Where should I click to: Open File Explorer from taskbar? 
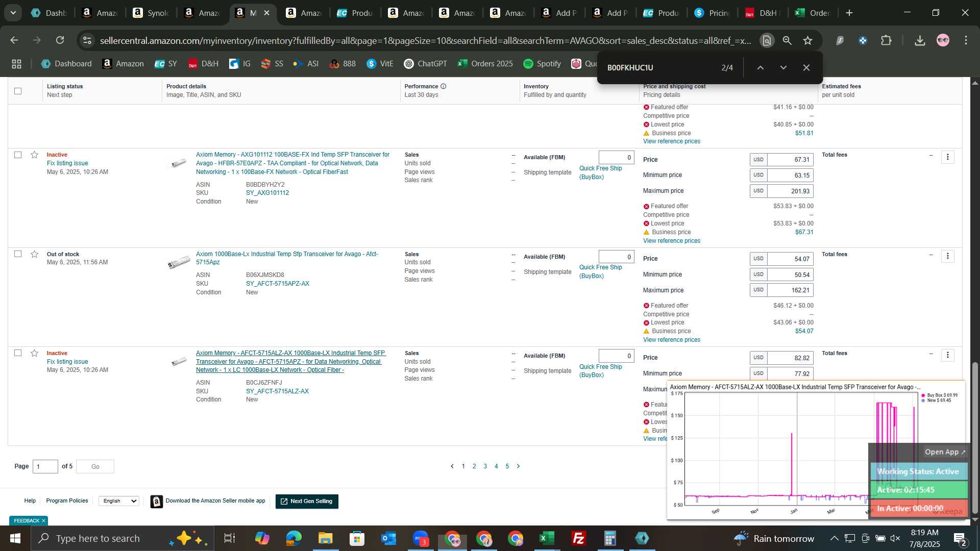(325, 538)
